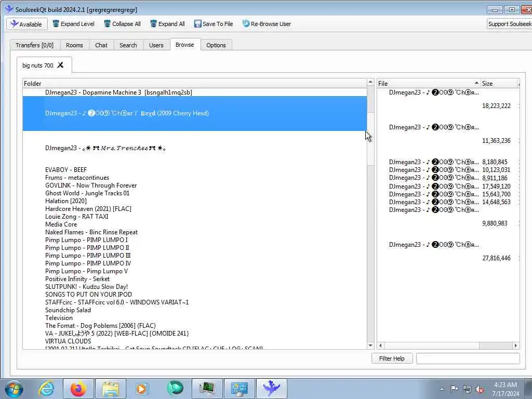The width and height of the screenshot is (532, 399).
Task: Select The Fomat - Dog Poblems folder
Action: pos(100,326)
